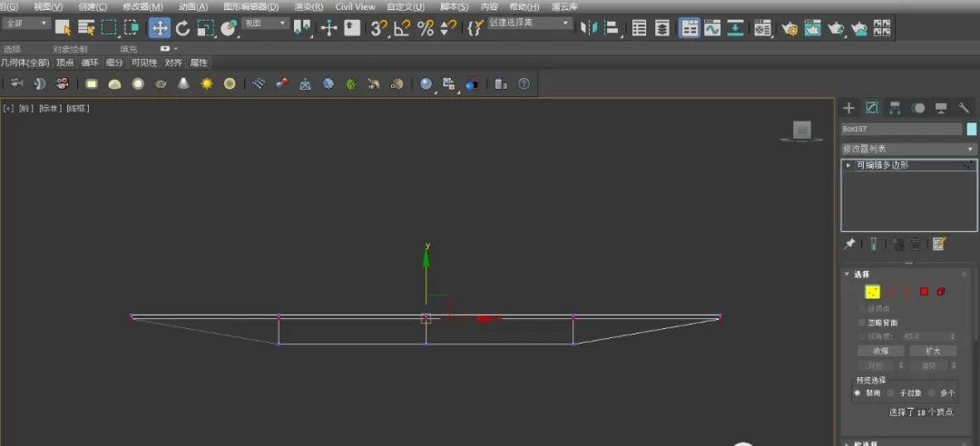Select the Element sub-object level icon
The height and width of the screenshot is (446, 980).
(941, 292)
